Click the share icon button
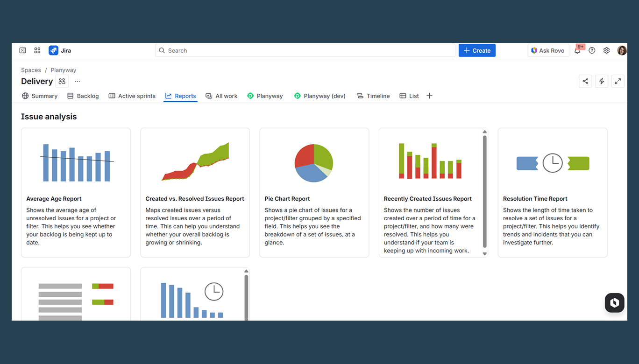 pyautogui.click(x=585, y=81)
